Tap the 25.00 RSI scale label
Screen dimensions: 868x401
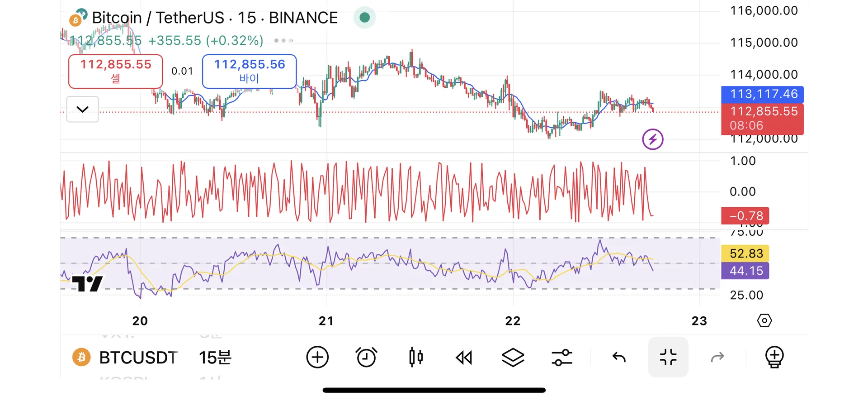tap(746, 295)
